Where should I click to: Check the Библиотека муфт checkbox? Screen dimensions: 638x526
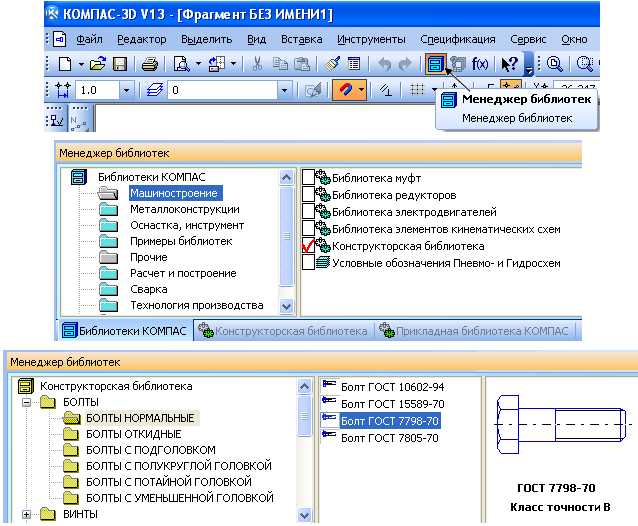click(308, 177)
